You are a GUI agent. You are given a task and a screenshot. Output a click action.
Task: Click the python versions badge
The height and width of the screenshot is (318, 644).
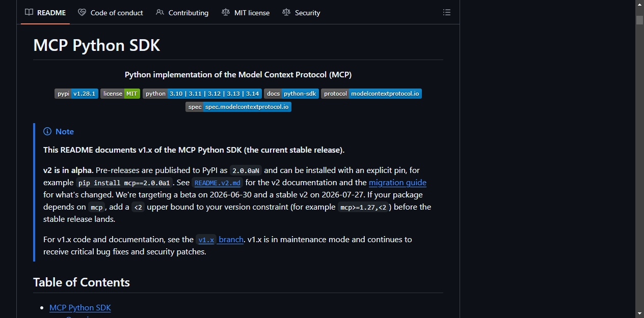[202, 94]
